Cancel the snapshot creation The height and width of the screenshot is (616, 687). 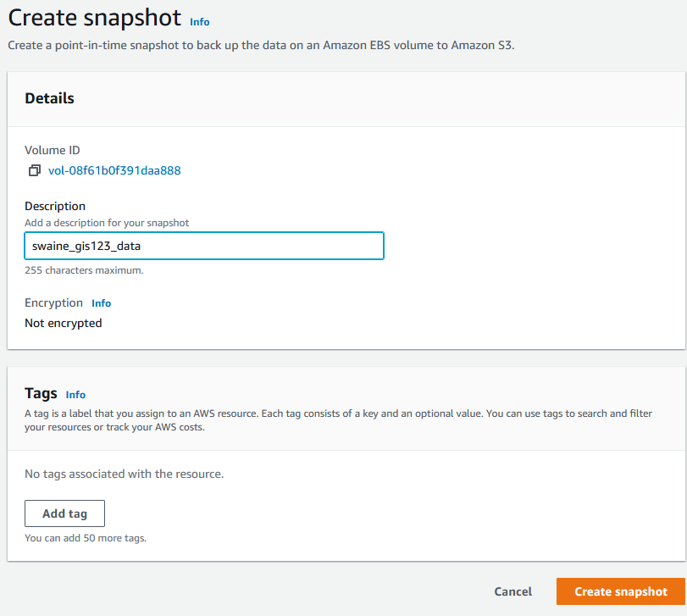[x=513, y=591]
